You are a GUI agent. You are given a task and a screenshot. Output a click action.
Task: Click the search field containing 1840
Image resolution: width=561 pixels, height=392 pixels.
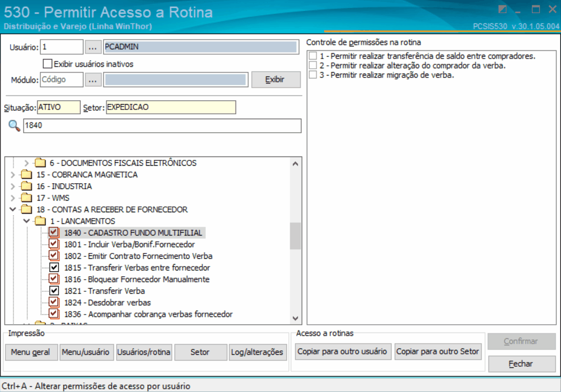pos(162,125)
